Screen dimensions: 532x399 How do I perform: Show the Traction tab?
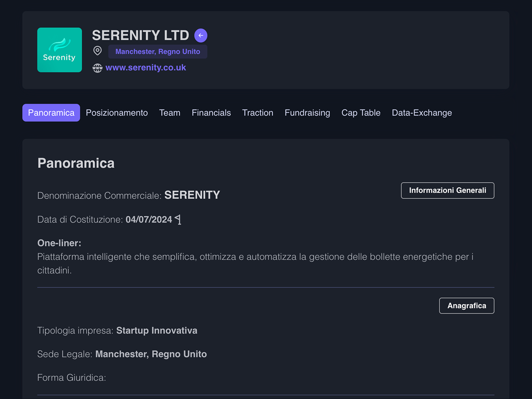tap(258, 113)
